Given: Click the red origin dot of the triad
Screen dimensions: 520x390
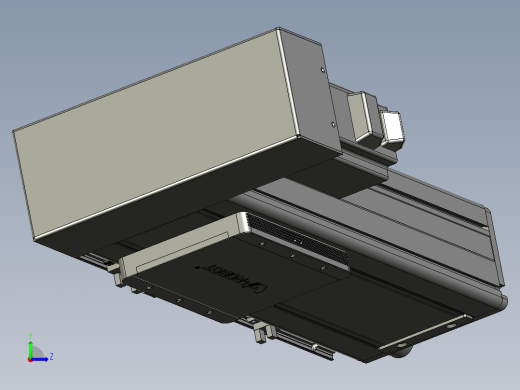Looking at the screenshot, I should pos(30,360).
